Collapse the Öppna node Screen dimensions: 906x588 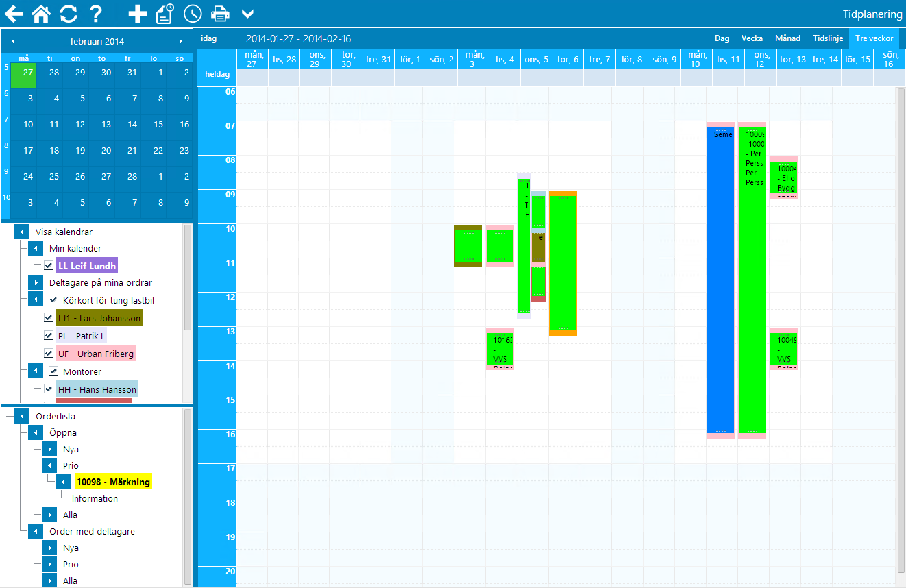(x=36, y=432)
